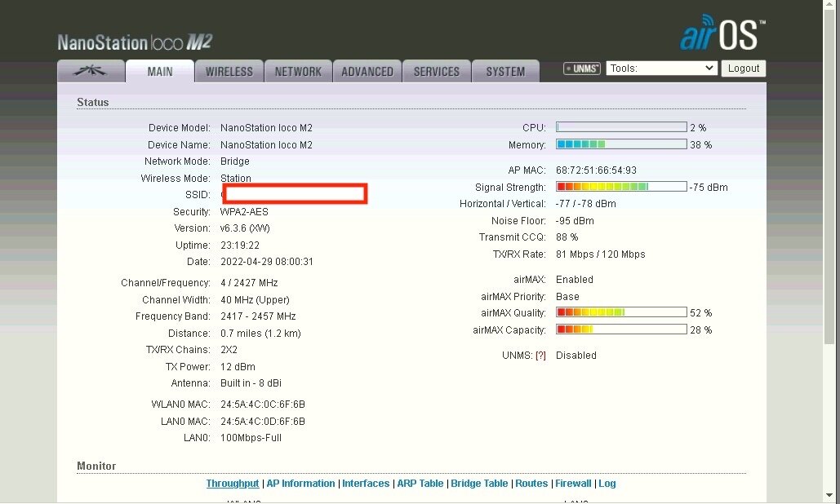Open the ARP Table link
This screenshot has height=504, width=840.
(420, 483)
